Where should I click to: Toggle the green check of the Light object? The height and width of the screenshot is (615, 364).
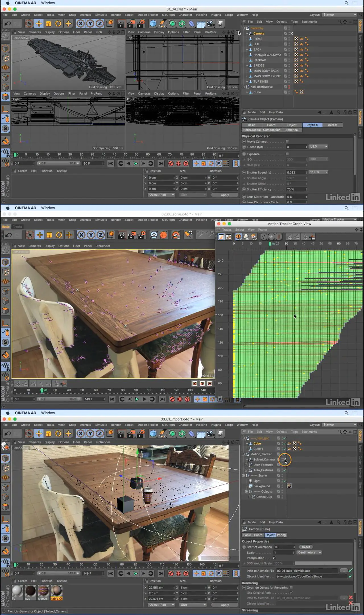click(284, 481)
